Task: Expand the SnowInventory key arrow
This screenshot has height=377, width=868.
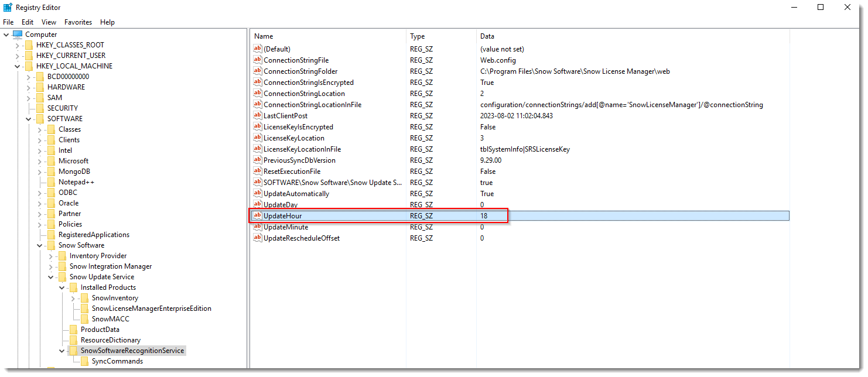Action: (x=73, y=298)
